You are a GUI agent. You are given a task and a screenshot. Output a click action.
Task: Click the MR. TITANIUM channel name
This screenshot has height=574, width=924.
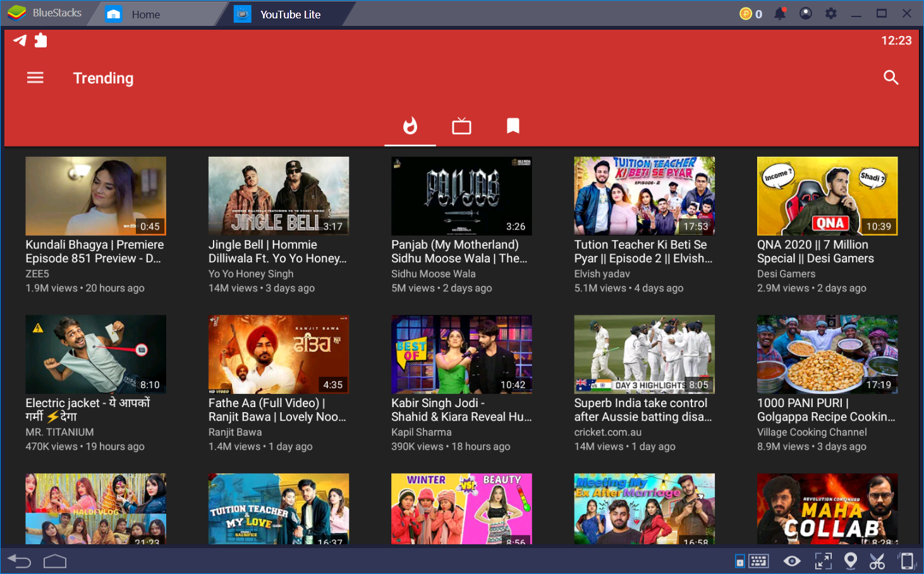(x=59, y=432)
